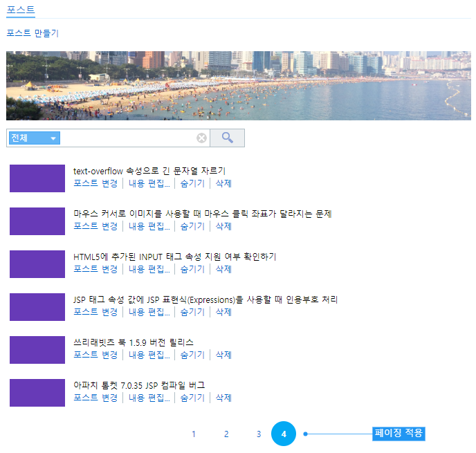This screenshot has height=453, width=476.
Task: Click 포스트 변경 for 쓰리래빗츠 북 post
Action: point(95,355)
